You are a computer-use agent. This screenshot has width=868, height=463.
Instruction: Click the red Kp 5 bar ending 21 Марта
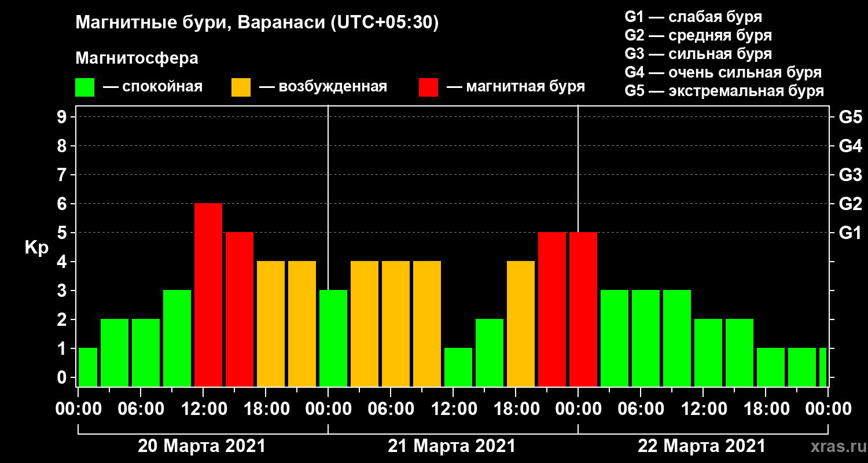click(x=552, y=309)
